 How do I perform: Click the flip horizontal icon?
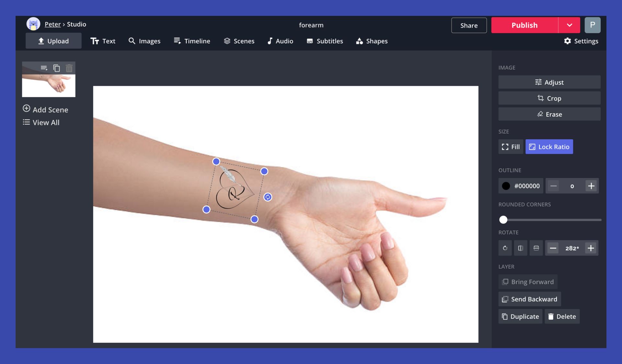tap(520, 247)
